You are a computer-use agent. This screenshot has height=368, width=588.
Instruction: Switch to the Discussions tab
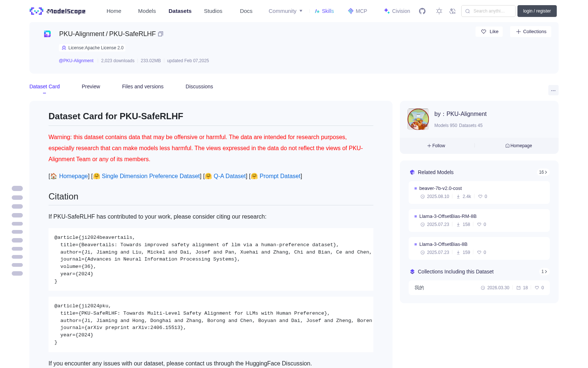click(x=199, y=86)
